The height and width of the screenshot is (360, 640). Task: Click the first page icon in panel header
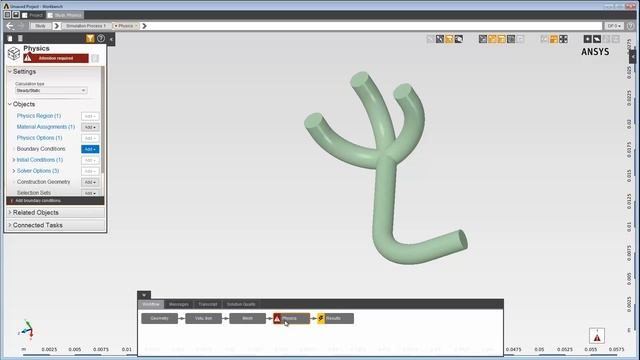click(x=10, y=38)
